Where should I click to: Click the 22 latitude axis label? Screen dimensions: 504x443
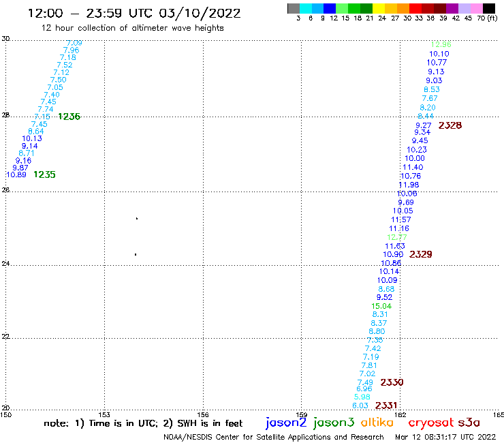(x=5, y=337)
